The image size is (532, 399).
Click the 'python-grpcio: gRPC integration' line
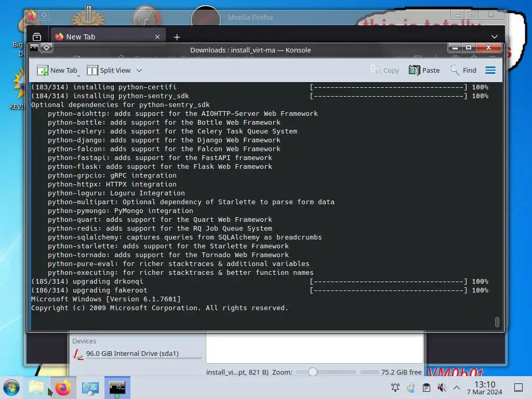(x=112, y=176)
